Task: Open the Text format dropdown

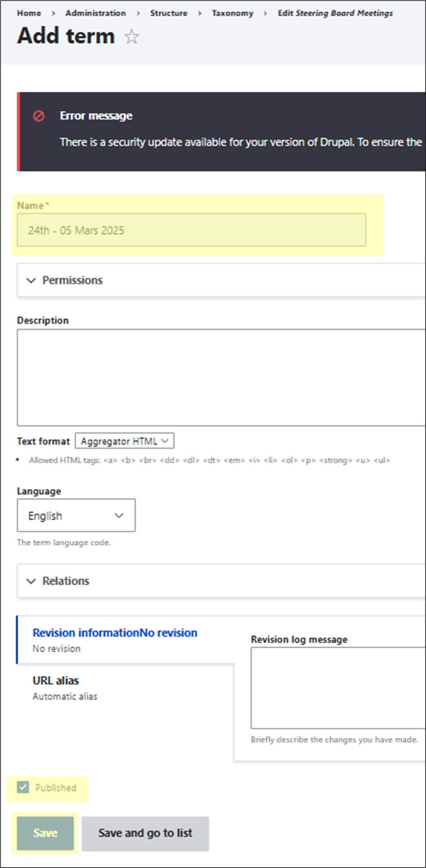Action: click(124, 441)
